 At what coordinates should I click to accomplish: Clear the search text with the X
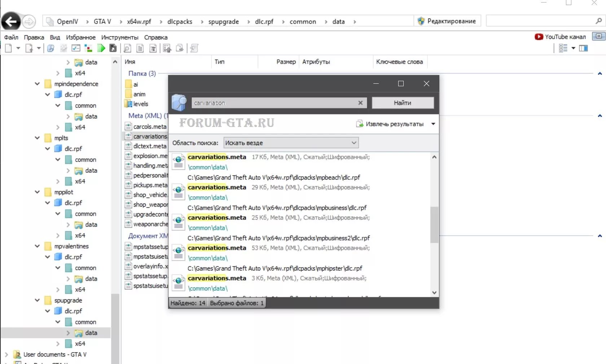pyautogui.click(x=360, y=103)
